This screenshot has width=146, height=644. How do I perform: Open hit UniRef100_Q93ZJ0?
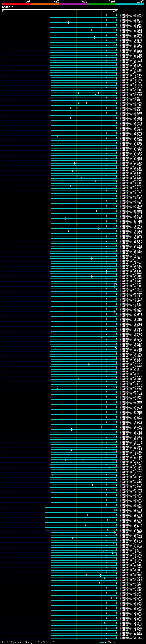(x=131, y=20)
